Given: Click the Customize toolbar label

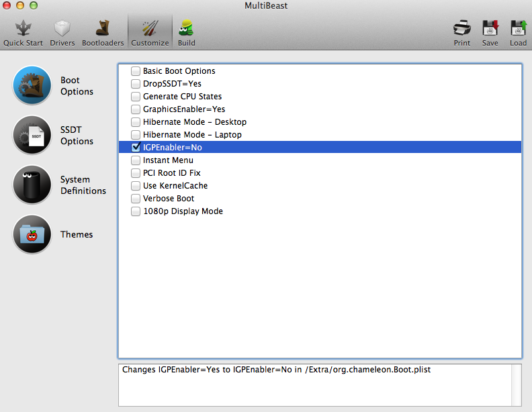Looking at the screenshot, I should 150,43.
